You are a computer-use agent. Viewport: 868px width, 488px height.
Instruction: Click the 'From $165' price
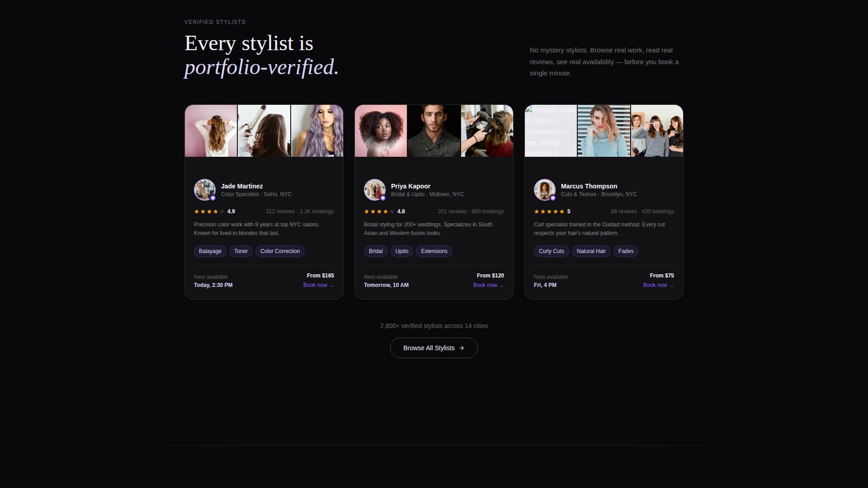(321, 276)
